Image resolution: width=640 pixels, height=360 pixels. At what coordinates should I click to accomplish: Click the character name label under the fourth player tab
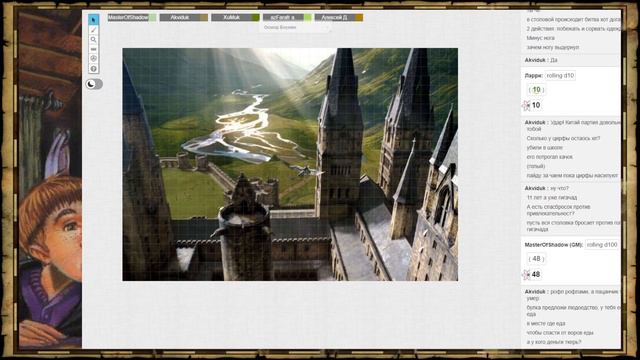tap(280, 27)
